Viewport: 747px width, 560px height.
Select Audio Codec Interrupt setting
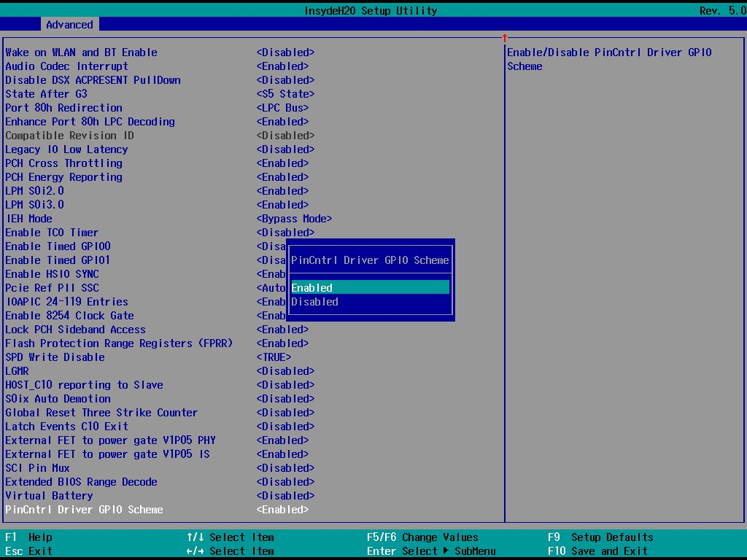[x=66, y=66]
